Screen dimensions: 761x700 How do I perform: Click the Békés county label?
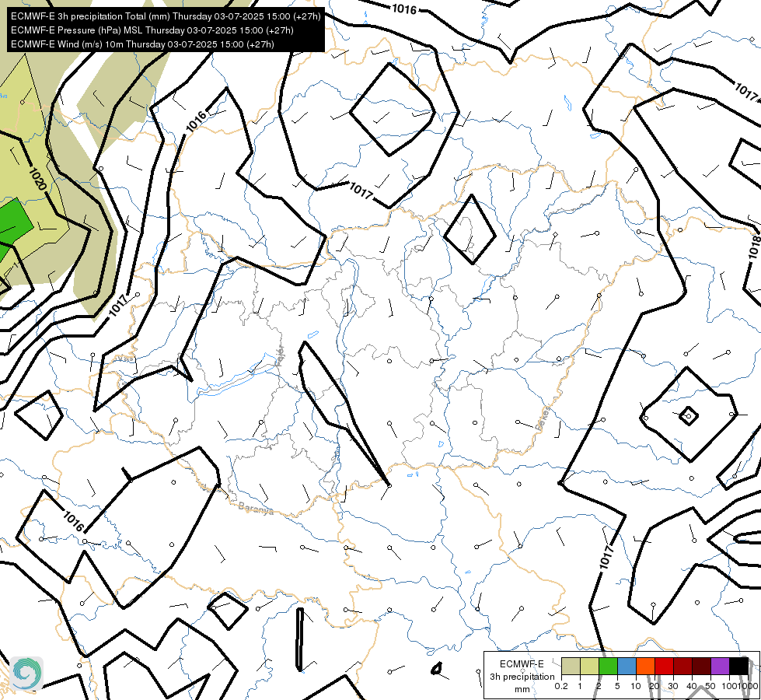point(543,418)
